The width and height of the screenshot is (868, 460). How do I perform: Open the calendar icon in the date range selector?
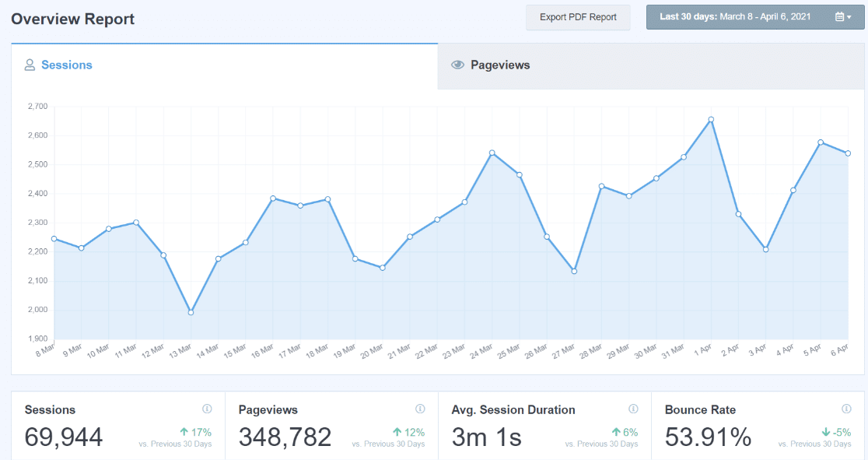(x=838, y=16)
